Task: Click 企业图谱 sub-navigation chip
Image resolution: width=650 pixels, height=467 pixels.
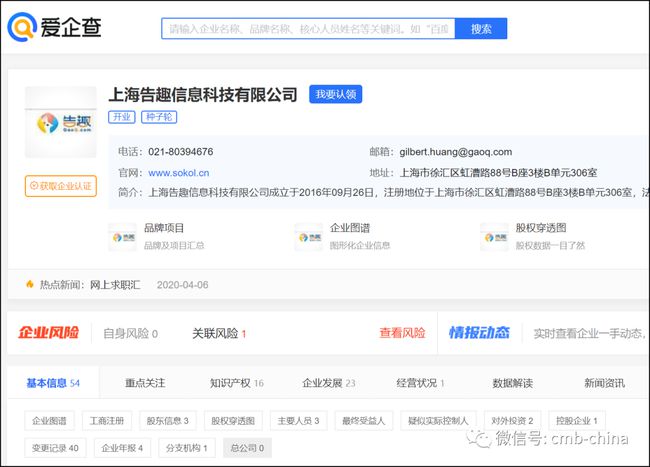Action: point(49,421)
